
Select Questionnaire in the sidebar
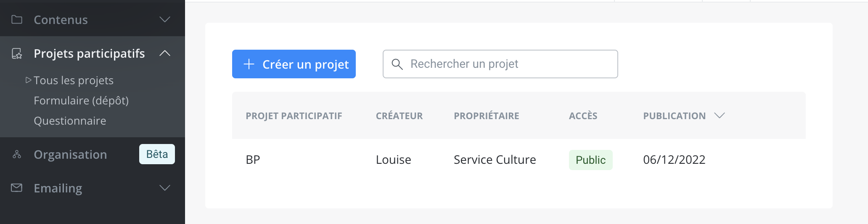click(x=70, y=121)
